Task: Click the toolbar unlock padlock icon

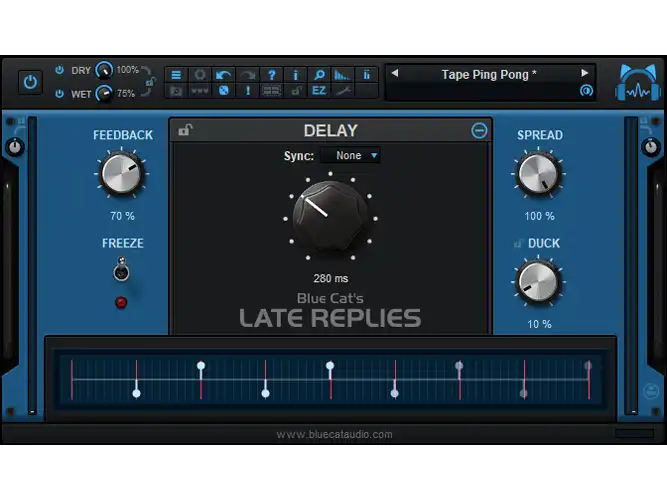Action: pos(295,90)
